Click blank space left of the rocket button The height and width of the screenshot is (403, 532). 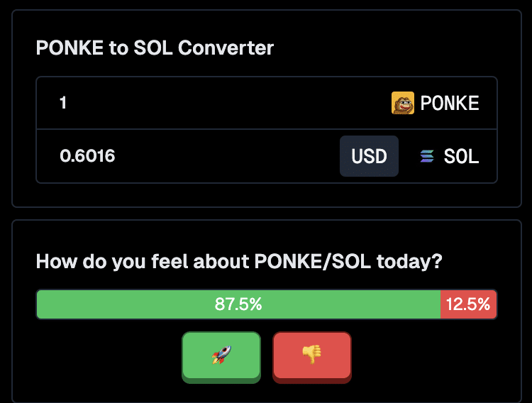[x=106, y=355]
